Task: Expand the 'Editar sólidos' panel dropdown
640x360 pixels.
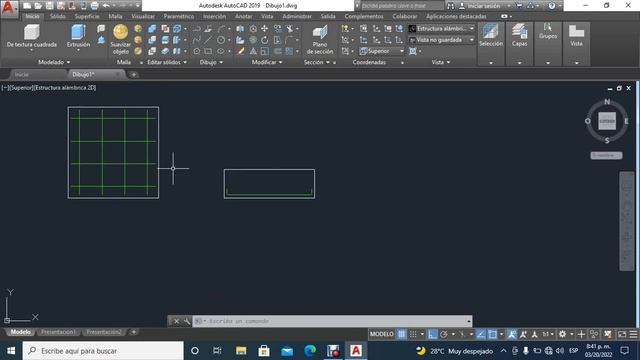Action: pyautogui.click(x=167, y=62)
